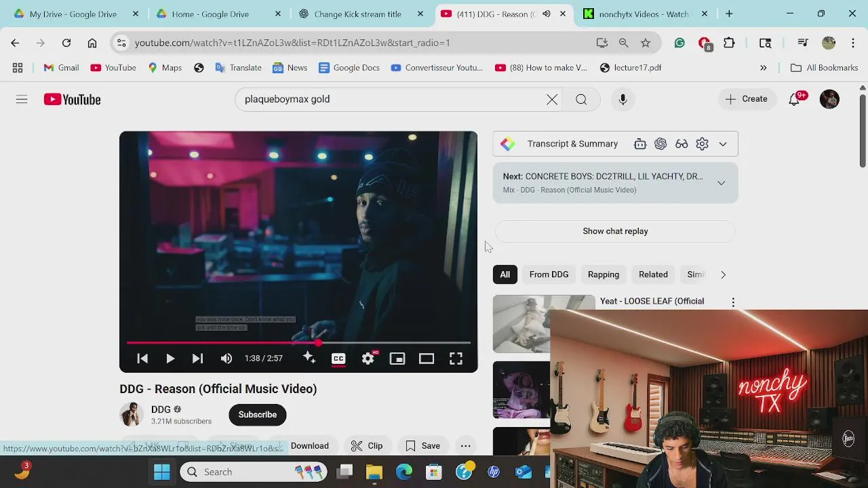The height and width of the screenshot is (488, 868).
Task: Open the sparkle Ask feature in player
Action: (x=309, y=358)
